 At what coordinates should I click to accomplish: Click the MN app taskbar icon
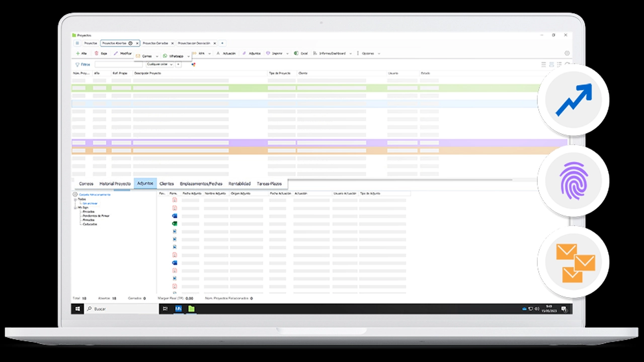pos(178,309)
